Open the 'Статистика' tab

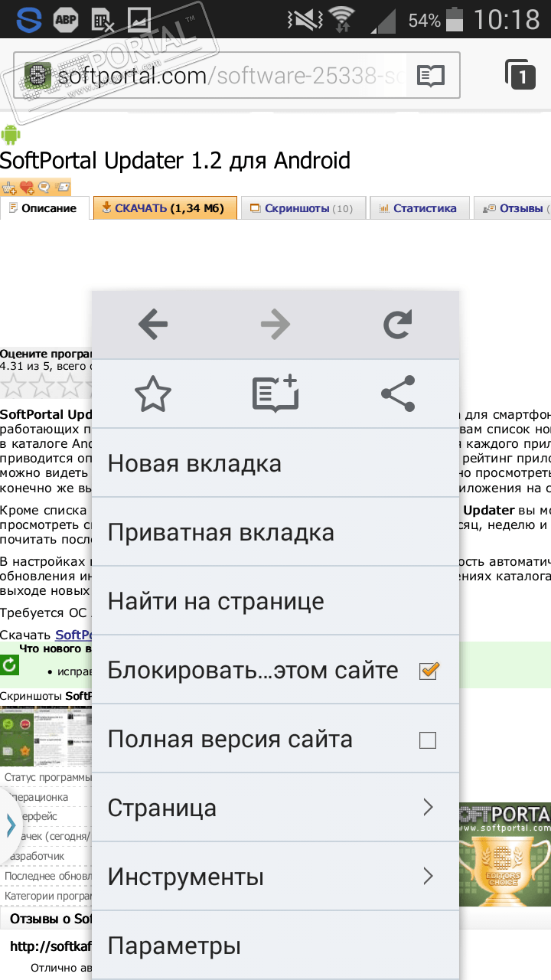pos(419,208)
